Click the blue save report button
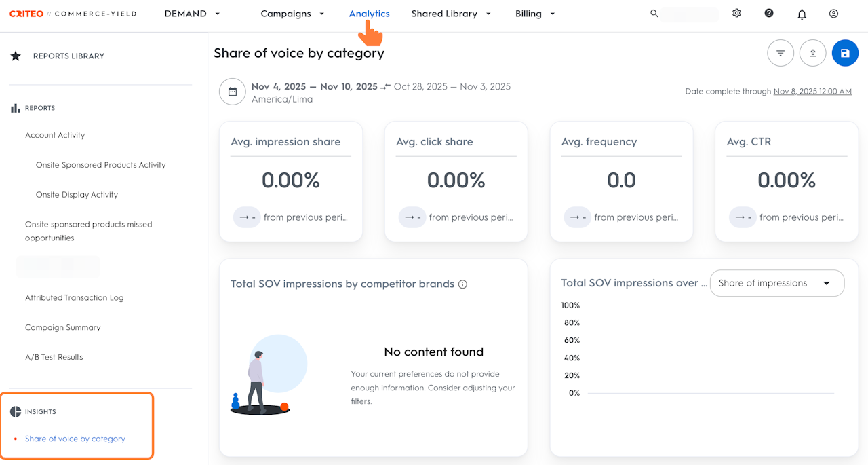 (845, 53)
